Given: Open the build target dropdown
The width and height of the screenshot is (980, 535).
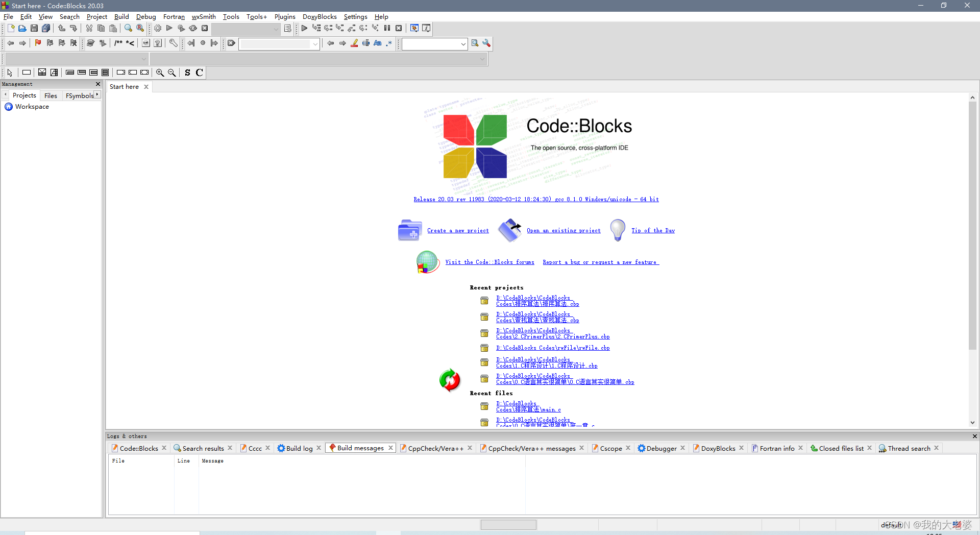Looking at the screenshot, I should tap(246, 29).
